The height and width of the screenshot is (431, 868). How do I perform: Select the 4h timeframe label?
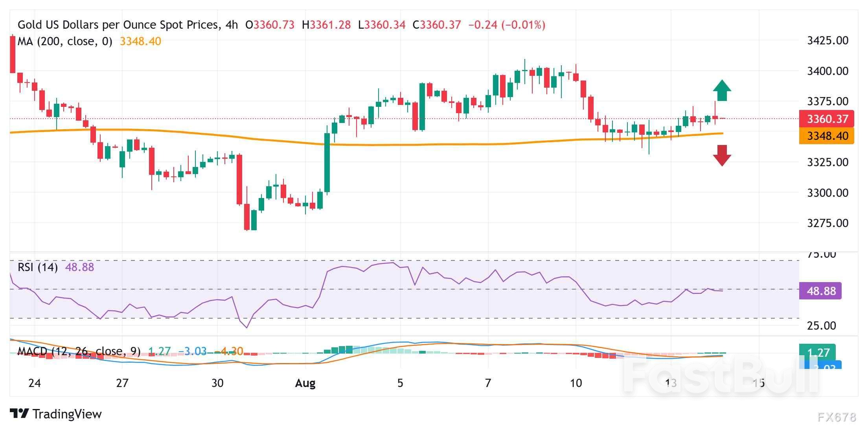(232, 25)
